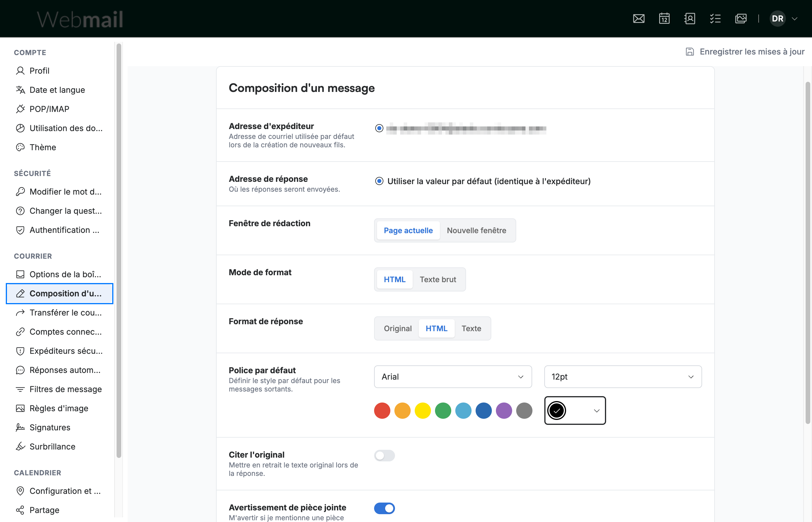Toggle the Citer l'original switch

tap(384, 456)
